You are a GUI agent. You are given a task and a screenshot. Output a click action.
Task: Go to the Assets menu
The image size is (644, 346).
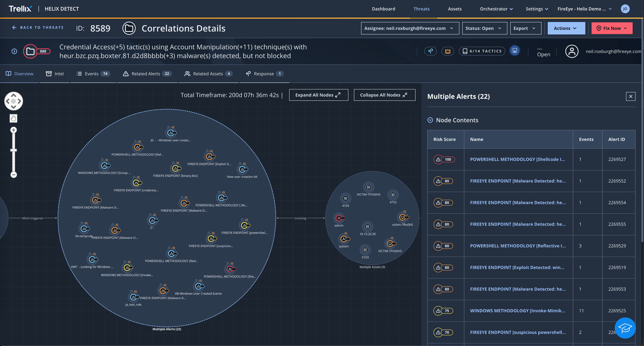(455, 9)
